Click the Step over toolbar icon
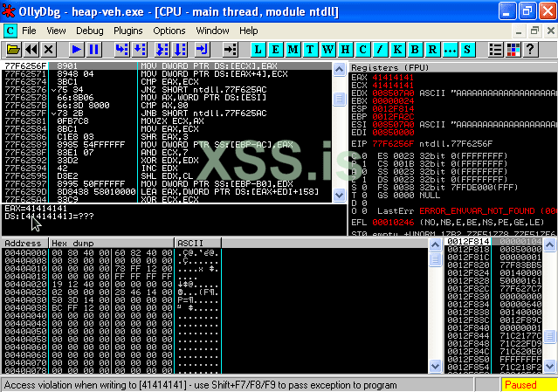The image size is (558, 392). (x=140, y=50)
